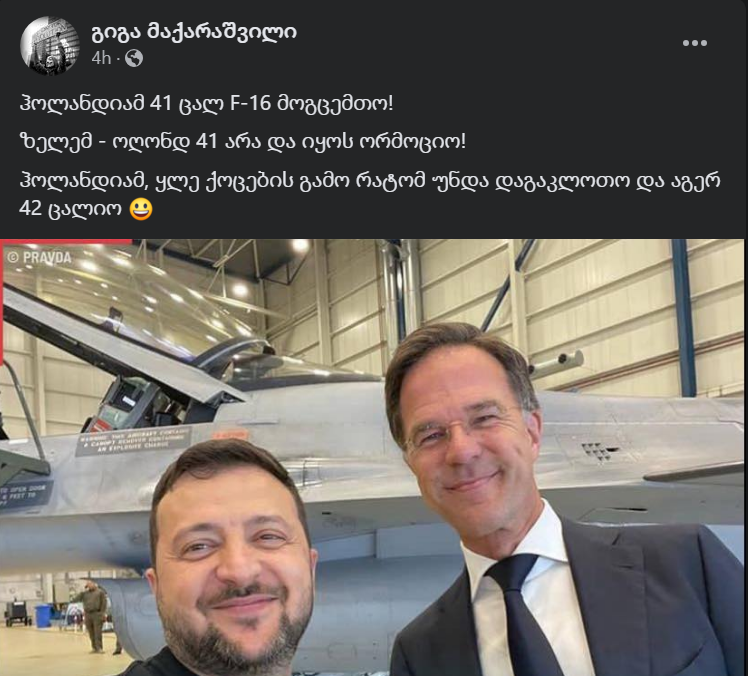Click the second post line beginning with ზელემ

(242, 142)
